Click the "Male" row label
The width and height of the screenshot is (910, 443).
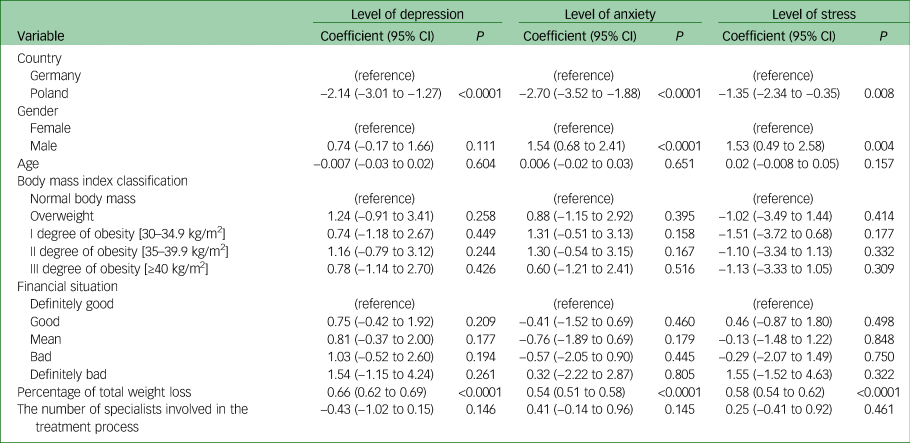[45, 145]
